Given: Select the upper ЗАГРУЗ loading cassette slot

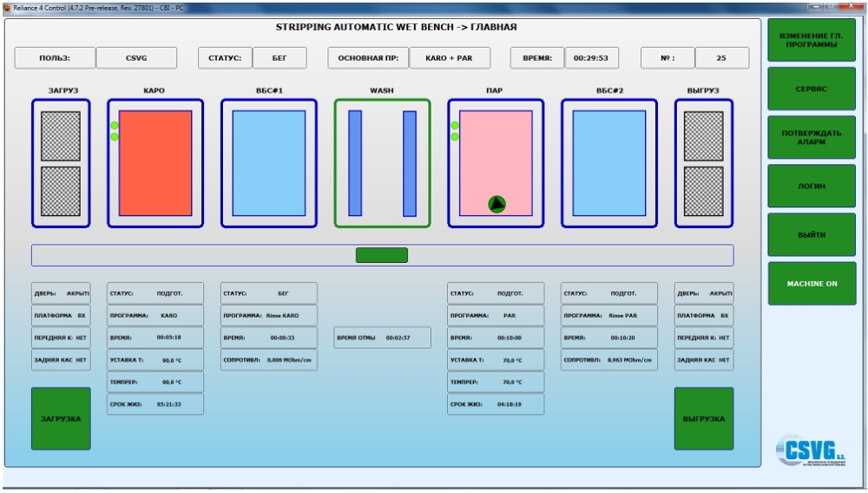Looking at the screenshot, I should pyautogui.click(x=61, y=135).
